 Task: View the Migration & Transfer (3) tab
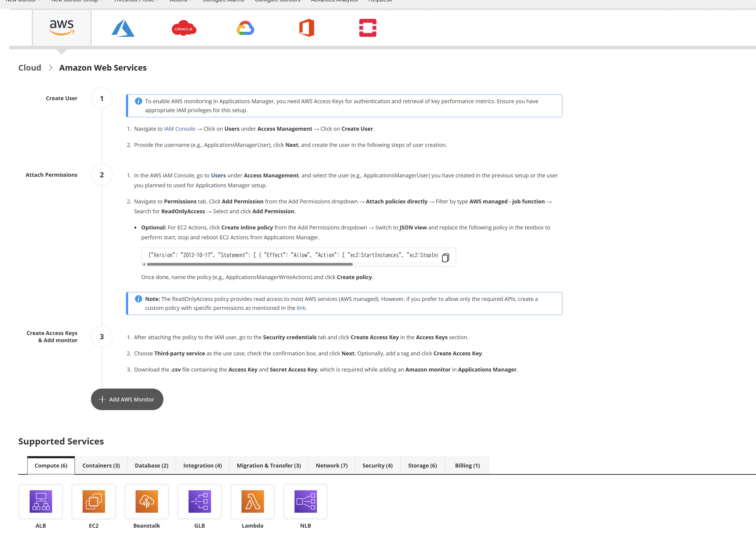(x=269, y=465)
